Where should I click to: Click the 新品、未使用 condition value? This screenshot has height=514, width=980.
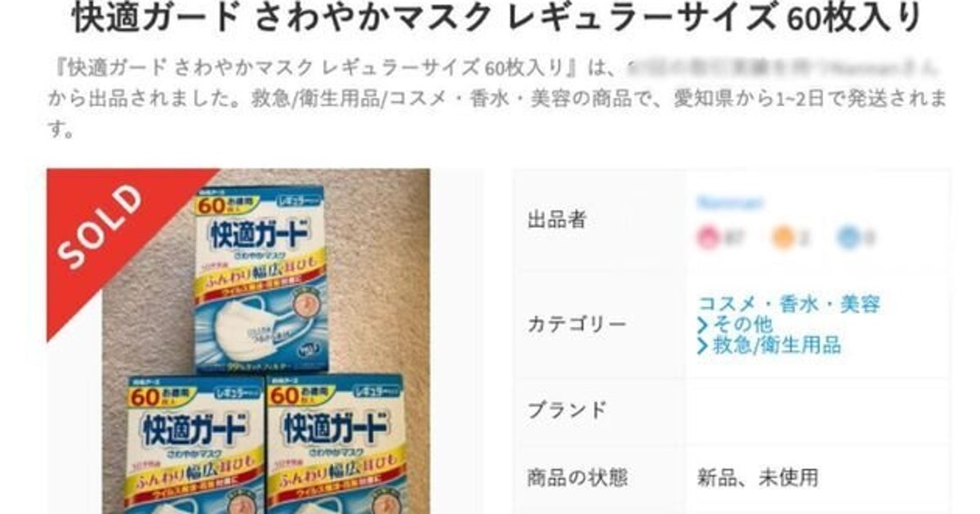(758, 476)
